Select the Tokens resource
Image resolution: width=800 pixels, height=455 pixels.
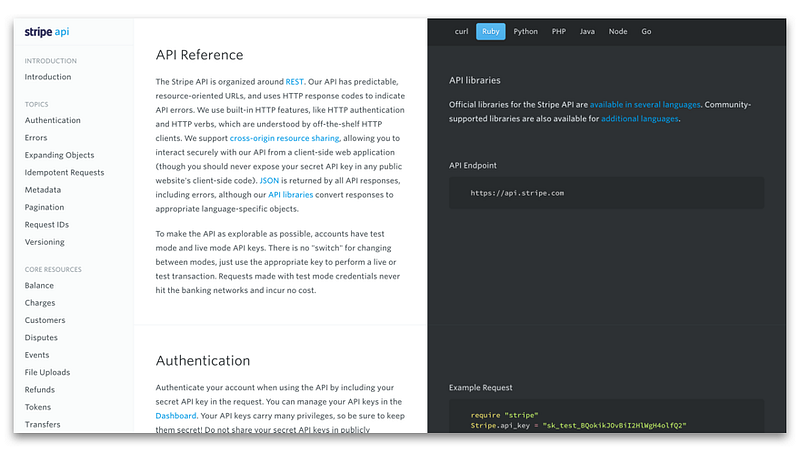38,407
